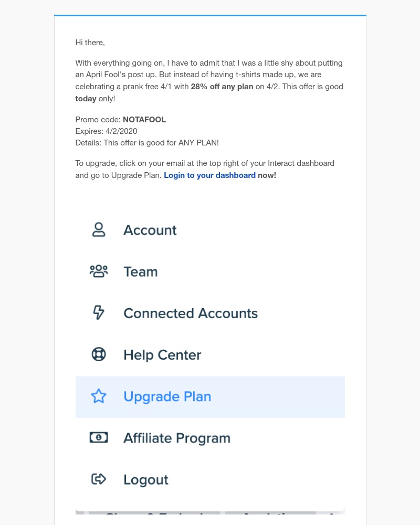Choose the highlighted Upgrade Plan entry
Screen dimensions: 420x525
pyautogui.click(x=210, y=397)
